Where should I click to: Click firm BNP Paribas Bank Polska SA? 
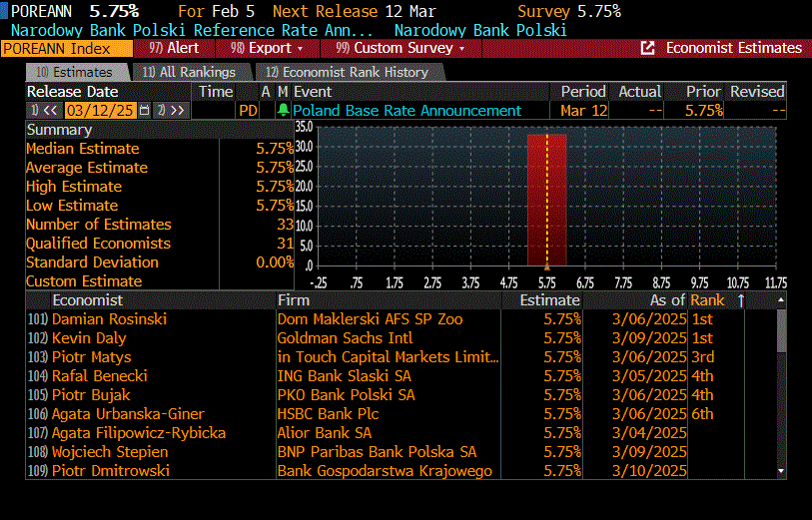(x=377, y=452)
